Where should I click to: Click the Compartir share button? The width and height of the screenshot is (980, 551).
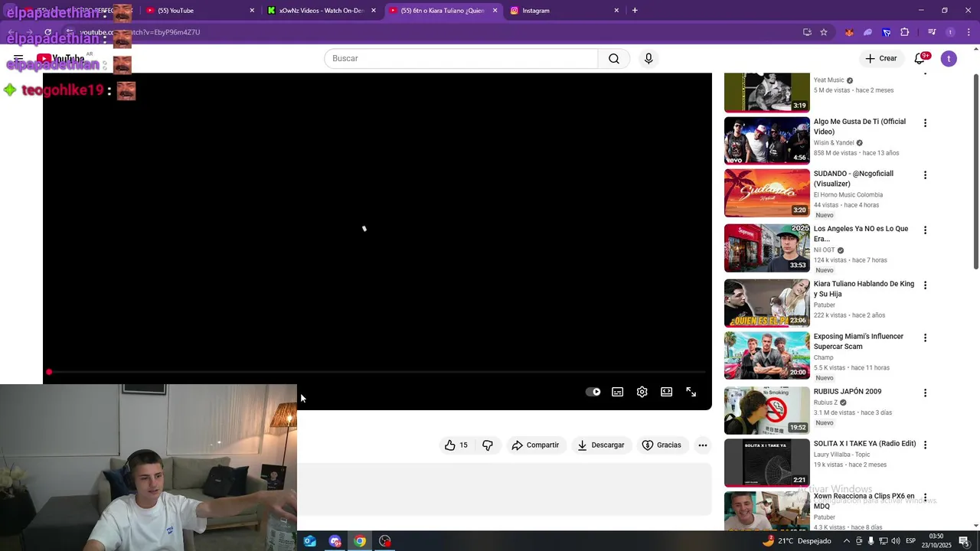535,445
